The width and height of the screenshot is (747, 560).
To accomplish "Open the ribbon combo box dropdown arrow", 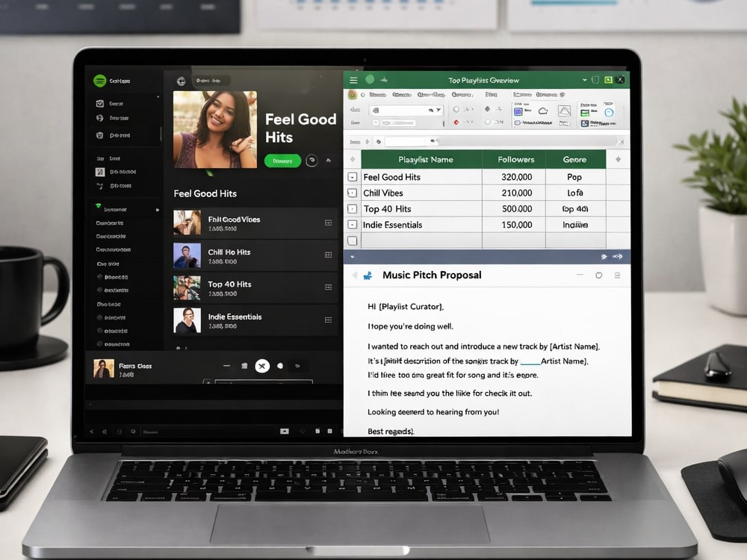I will pyautogui.click(x=438, y=110).
